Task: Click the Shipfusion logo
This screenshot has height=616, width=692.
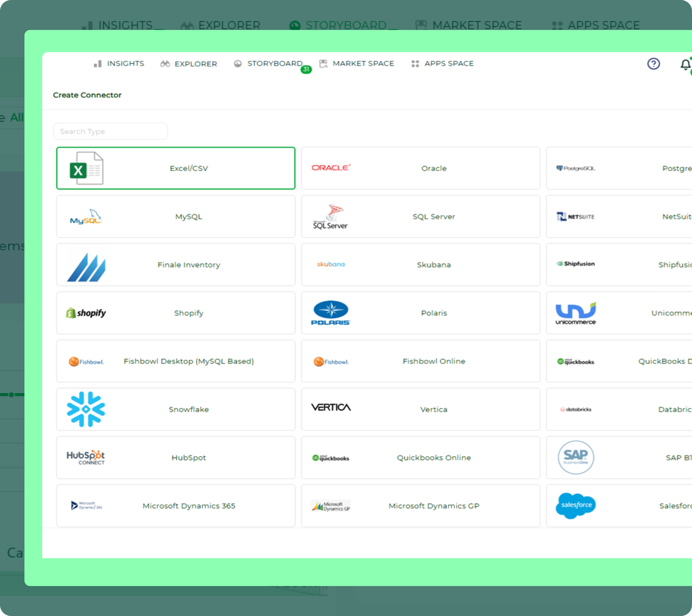Action: click(x=575, y=264)
